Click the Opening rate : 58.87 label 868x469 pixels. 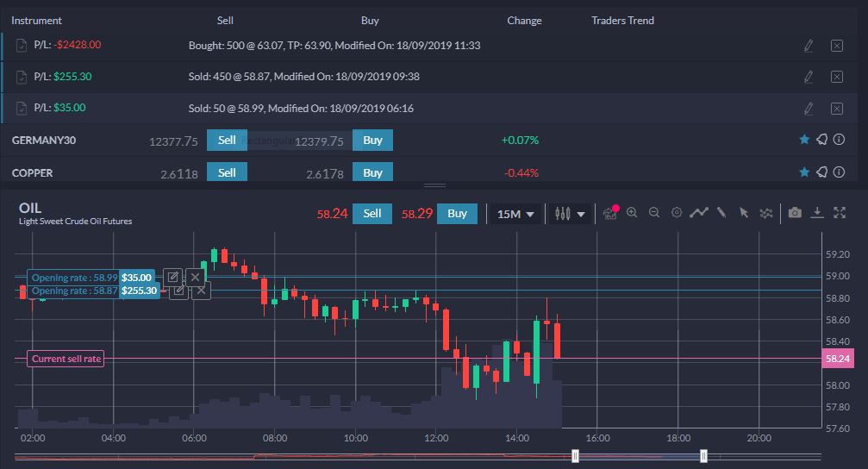click(74, 291)
